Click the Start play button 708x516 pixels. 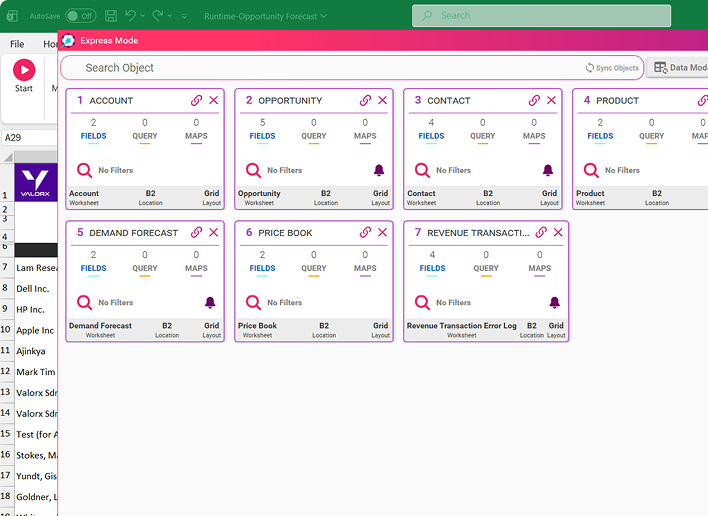click(24, 70)
